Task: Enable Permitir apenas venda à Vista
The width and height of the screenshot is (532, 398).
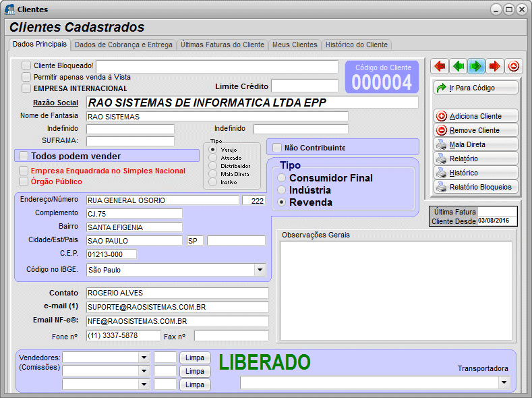Action: pos(26,77)
